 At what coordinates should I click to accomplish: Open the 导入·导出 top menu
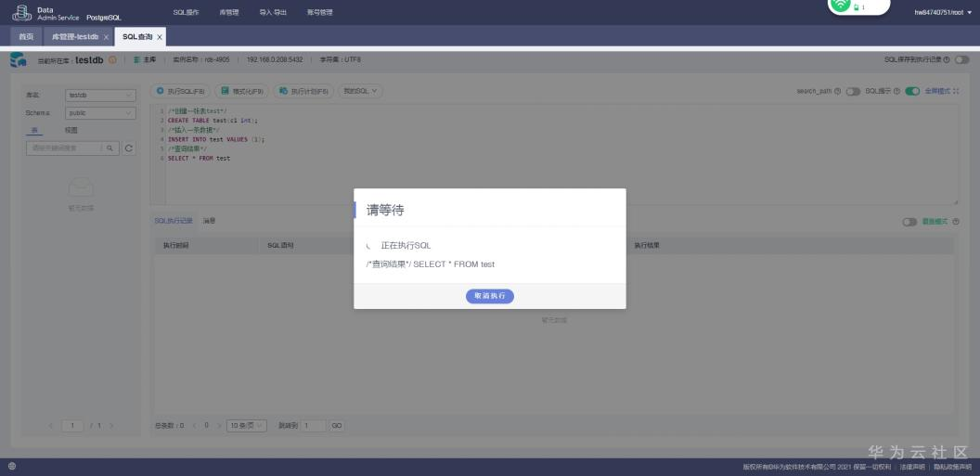tap(273, 12)
